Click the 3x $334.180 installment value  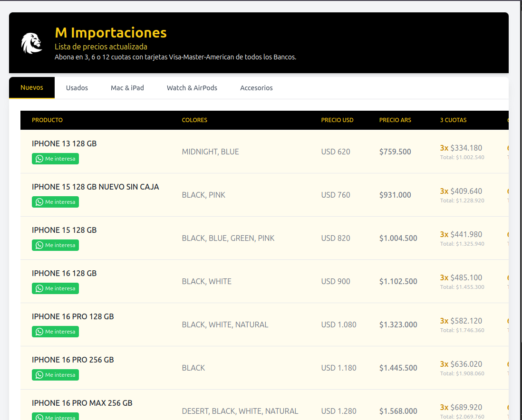click(461, 148)
